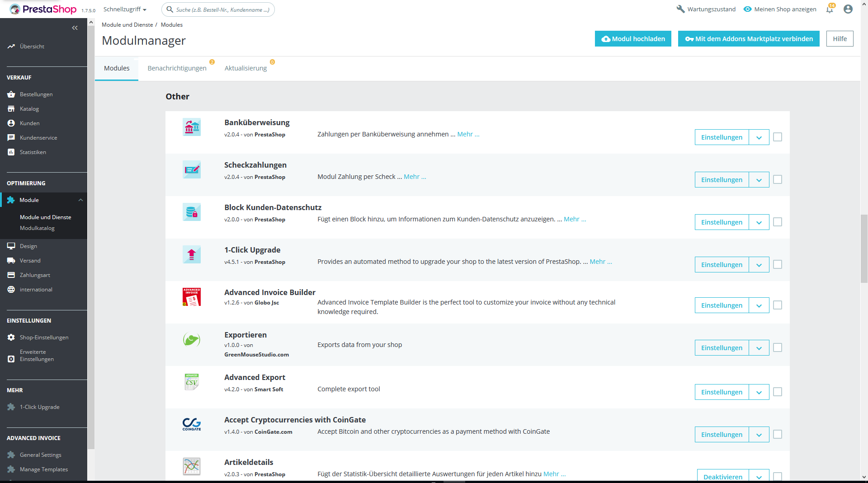Screen dimensions: 868x483
Task: Click the Banküberweisung module icon
Action: coord(192,127)
